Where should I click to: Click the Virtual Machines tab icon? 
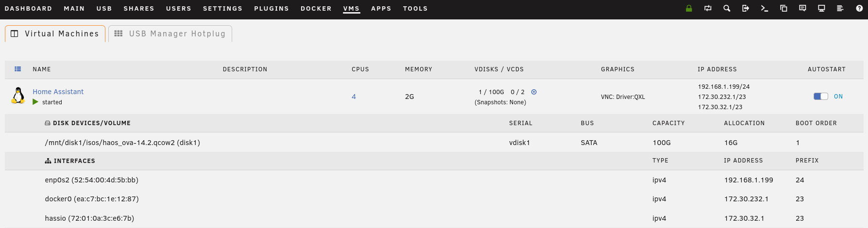click(x=15, y=33)
